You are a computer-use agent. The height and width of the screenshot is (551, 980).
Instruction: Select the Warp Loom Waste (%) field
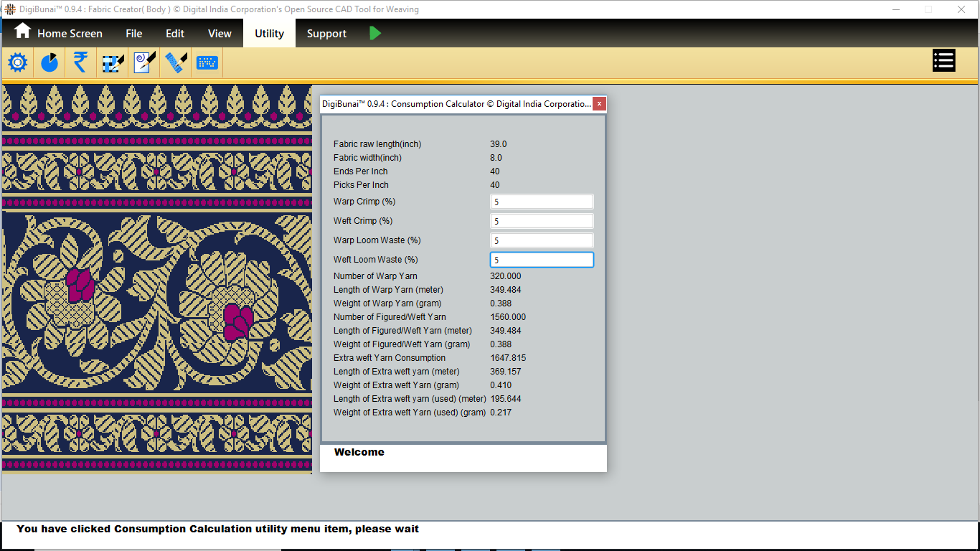[x=542, y=241]
